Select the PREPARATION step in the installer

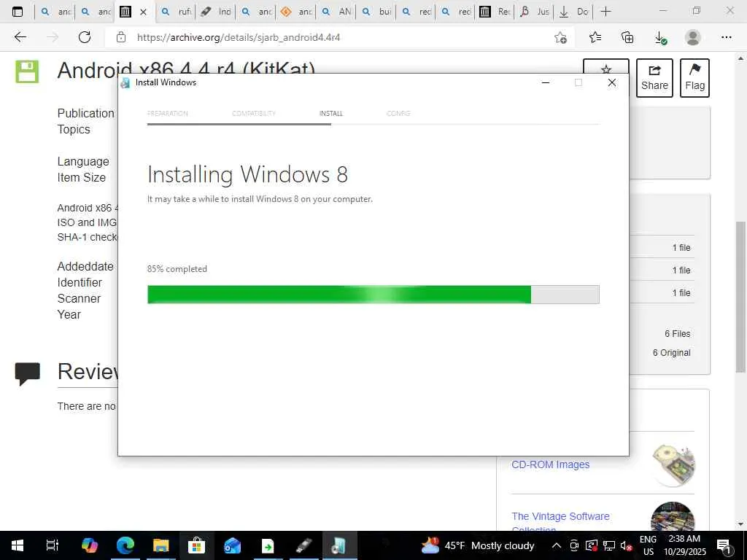tap(168, 113)
